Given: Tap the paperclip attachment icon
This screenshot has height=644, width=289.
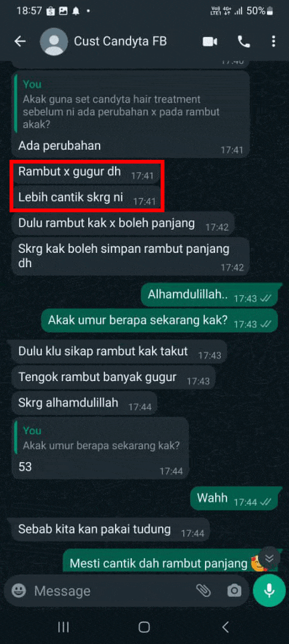Looking at the screenshot, I should [x=203, y=590].
